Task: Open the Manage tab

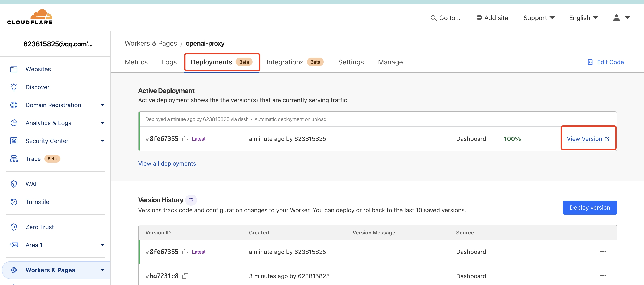Action: (390, 62)
